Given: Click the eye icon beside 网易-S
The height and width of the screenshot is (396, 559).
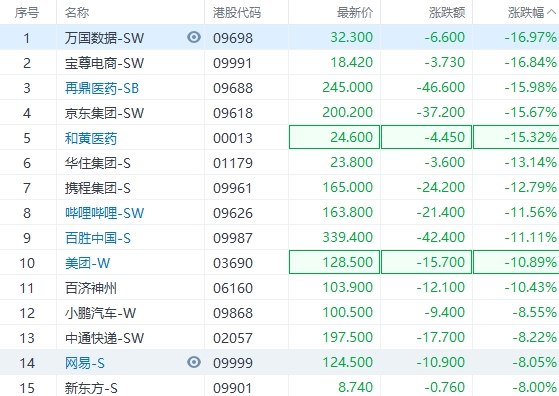Looking at the screenshot, I should point(194,362).
